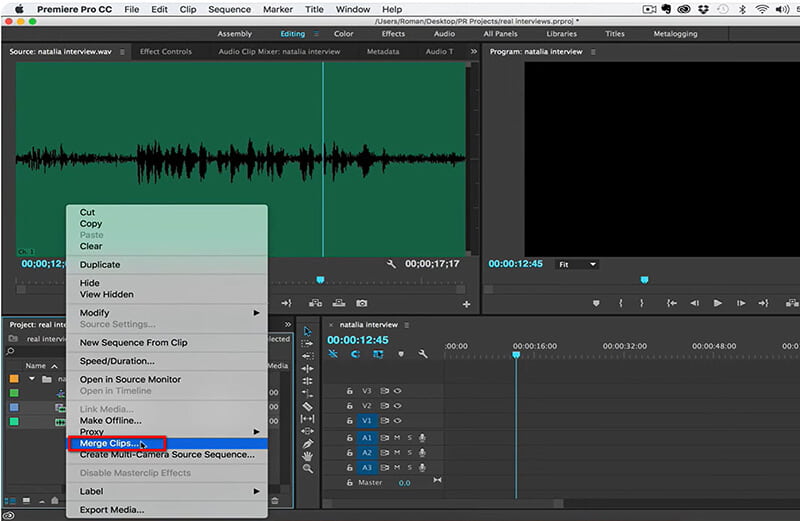Screen dimensions: 800x521
Task: Click Mark Out in Program monitor
Action: click(x=642, y=303)
